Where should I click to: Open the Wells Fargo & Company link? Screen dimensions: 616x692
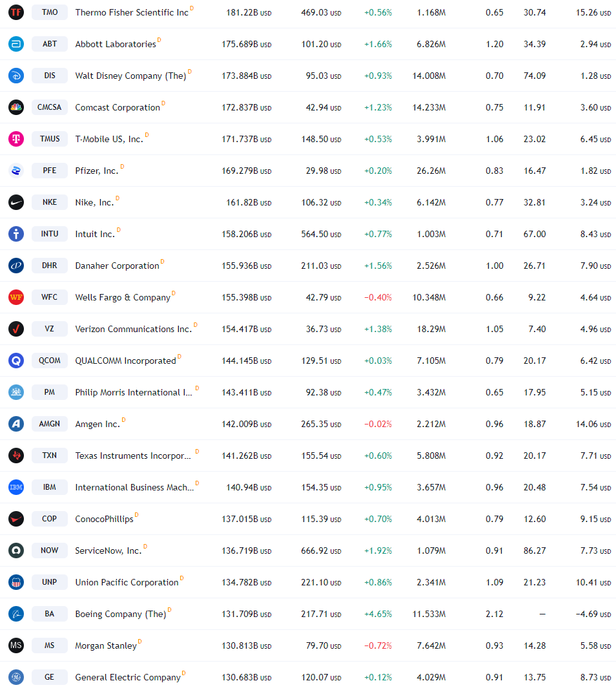(x=123, y=297)
